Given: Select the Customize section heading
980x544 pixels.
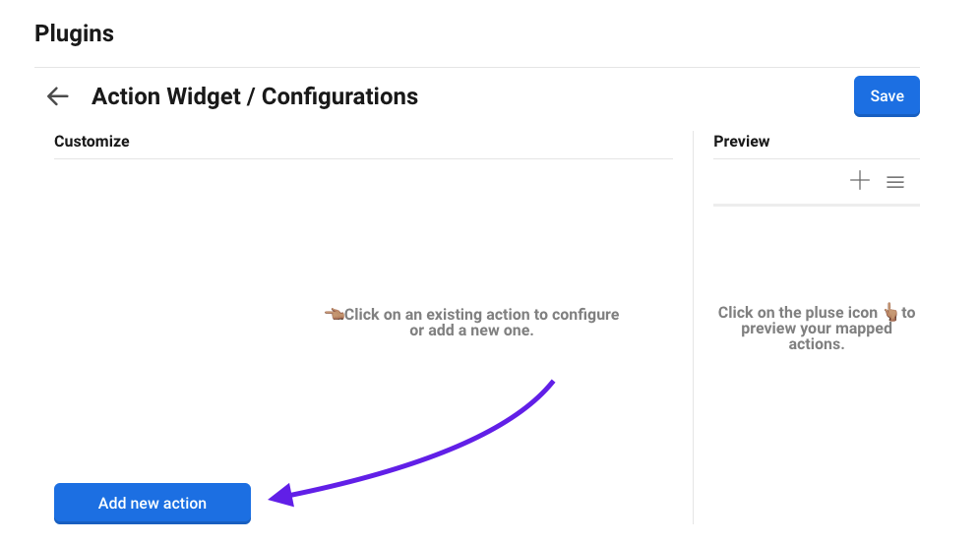Looking at the screenshot, I should [x=92, y=142].
